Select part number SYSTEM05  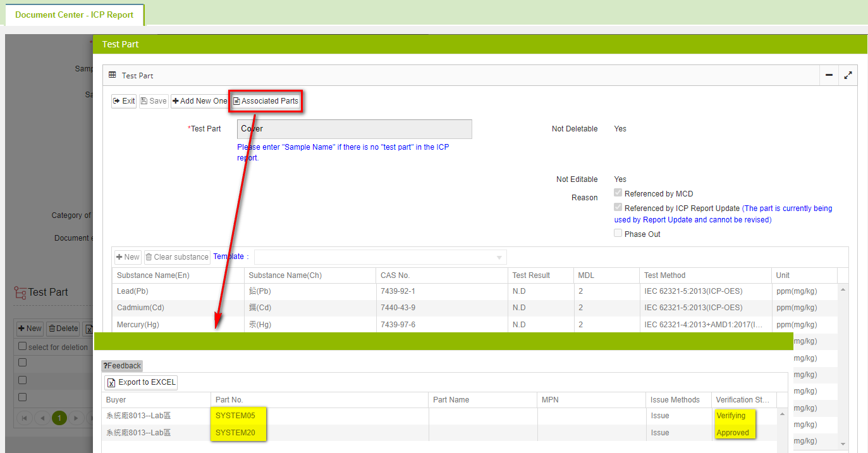click(235, 416)
